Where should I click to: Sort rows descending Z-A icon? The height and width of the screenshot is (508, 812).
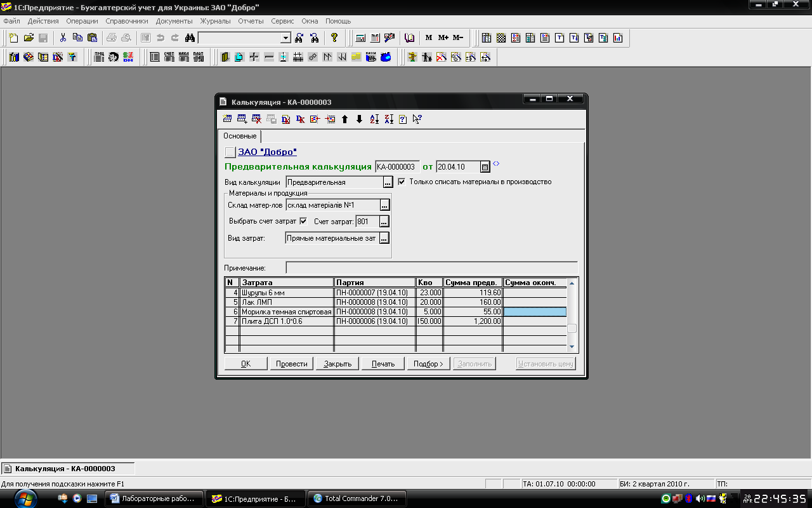tap(388, 119)
